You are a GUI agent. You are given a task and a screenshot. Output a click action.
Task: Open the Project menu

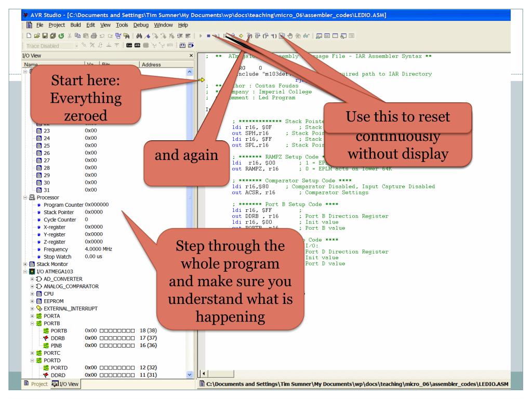56,25
